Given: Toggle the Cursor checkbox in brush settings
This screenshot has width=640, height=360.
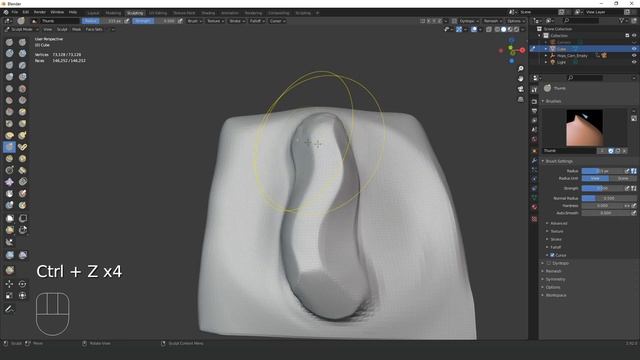Looking at the screenshot, I should click(x=552, y=255).
